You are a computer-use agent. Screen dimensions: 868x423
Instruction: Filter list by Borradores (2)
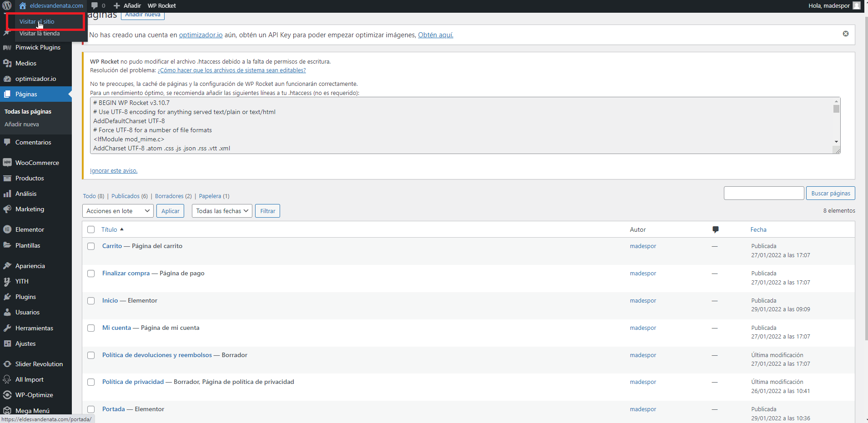(x=173, y=196)
